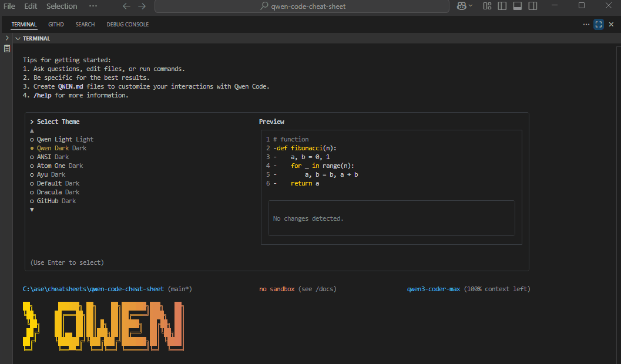Image resolution: width=621 pixels, height=364 pixels.
Task: Maximize the VS Code window
Action: (582, 5)
